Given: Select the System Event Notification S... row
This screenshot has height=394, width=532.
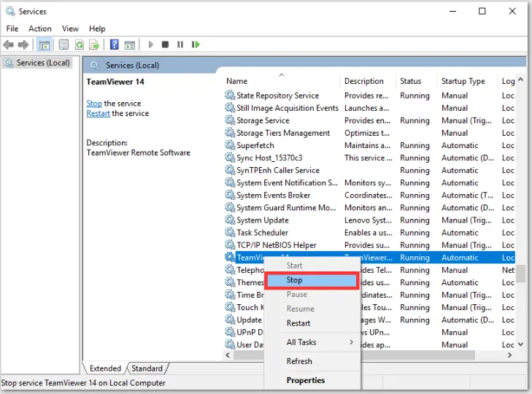Looking at the screenshot, I should 369,182.
